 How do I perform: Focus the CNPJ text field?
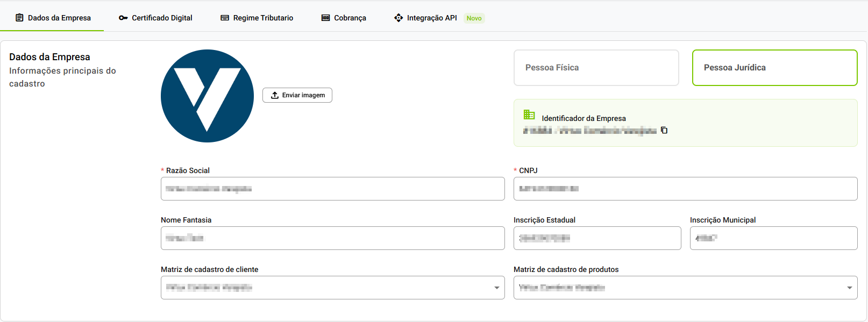685,189
